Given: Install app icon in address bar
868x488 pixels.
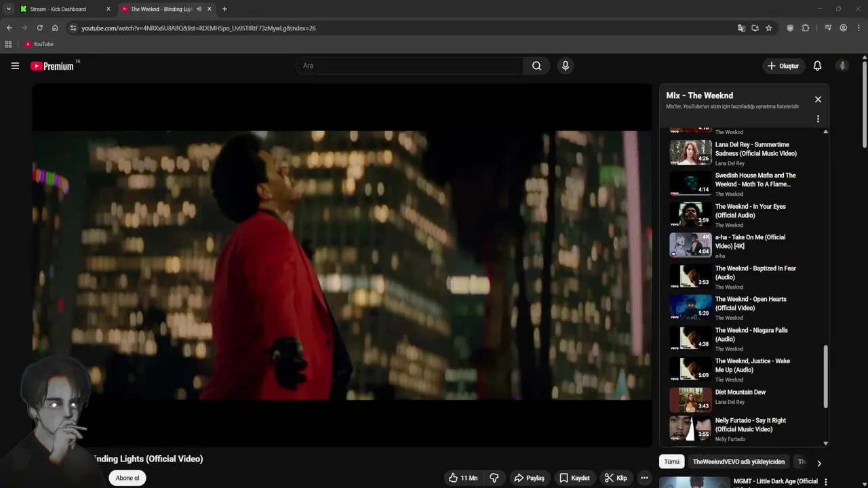Looking at the screenshot, I should pyautogui.click(x=755, y=28).
